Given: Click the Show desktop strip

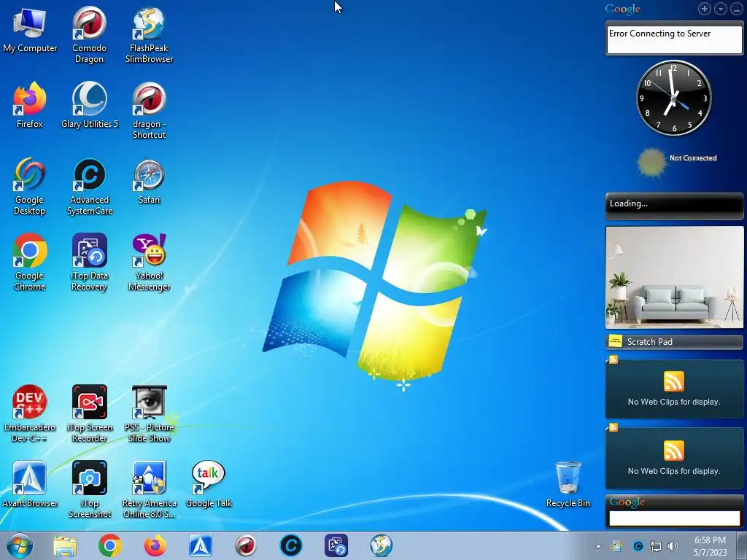Looking at the screenshot, I should coord(742,545).
